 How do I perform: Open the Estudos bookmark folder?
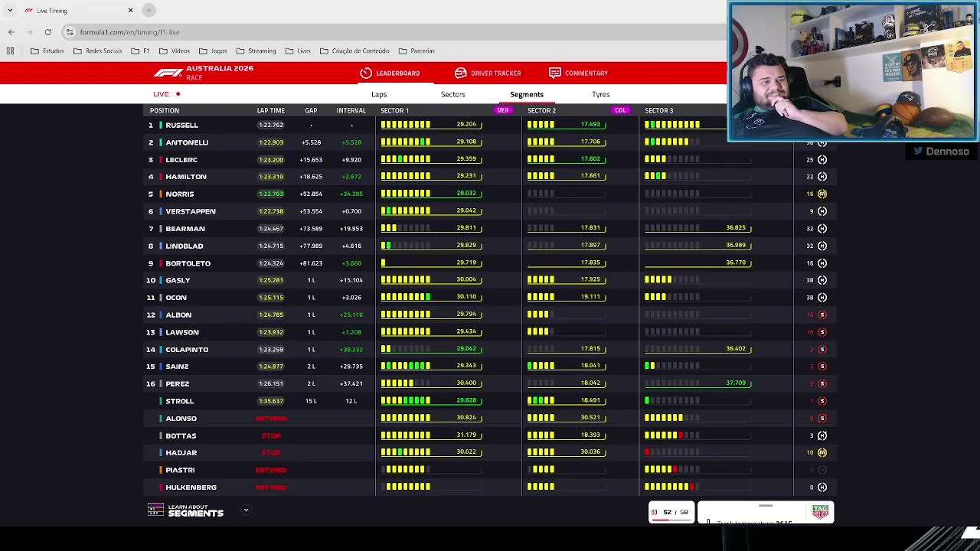click(x=47, y=51)
